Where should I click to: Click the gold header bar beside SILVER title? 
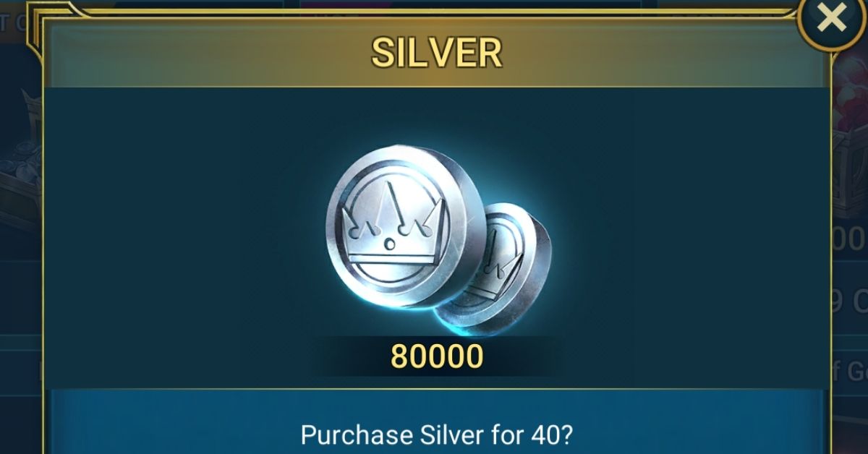(x=217, y=52)
